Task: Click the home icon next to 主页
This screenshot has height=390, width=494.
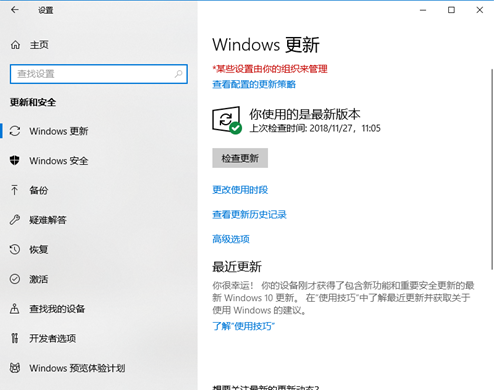Action: pyautogui.click(x=15, y=44)
